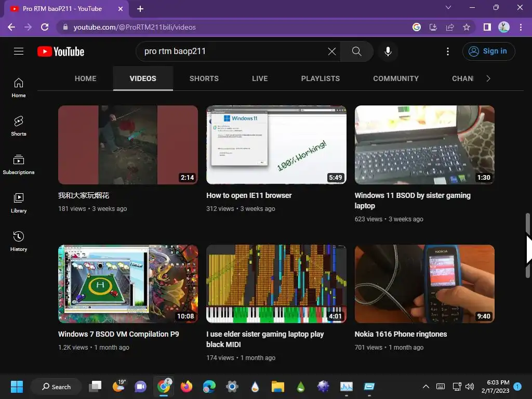Viewport: 532px width, 399px height.
Task: Switch to the SHORTS tab
Action: pyautogui.click(x=204, y=78)
